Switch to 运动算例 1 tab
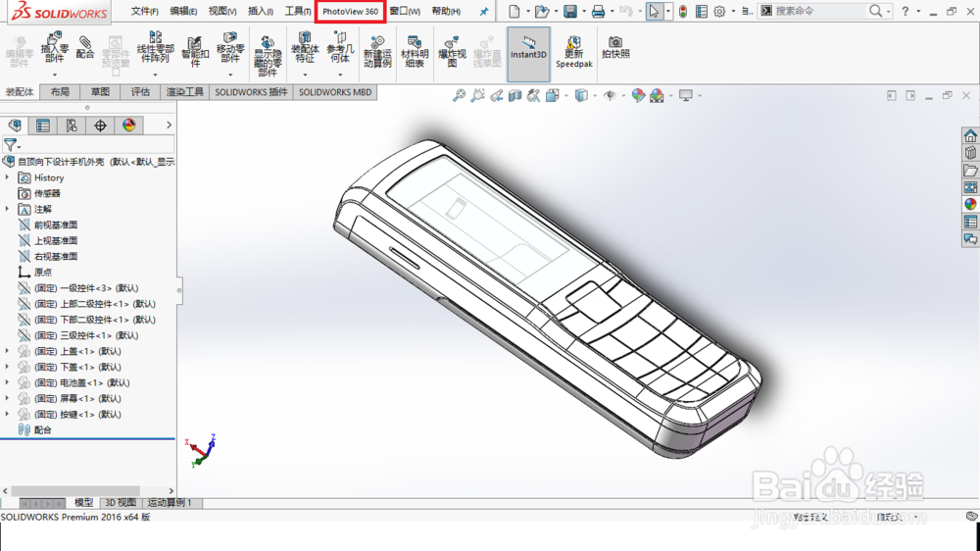The height and width of the screenshot is (551, 980). (x=170, y=503)
